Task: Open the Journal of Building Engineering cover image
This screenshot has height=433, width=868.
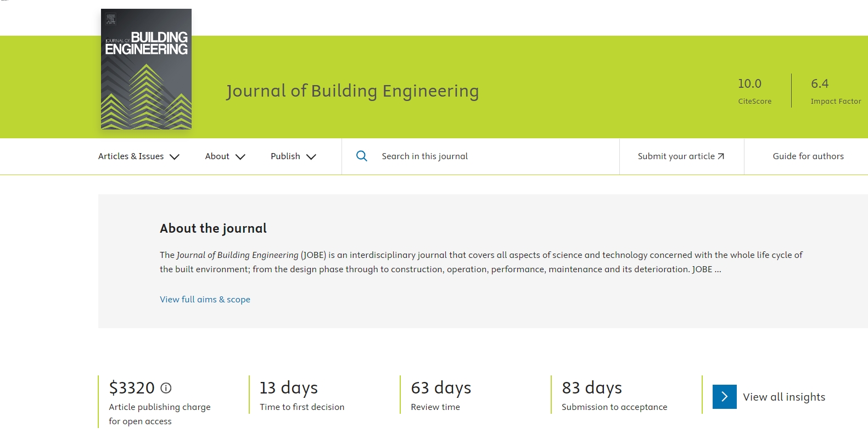Action: pyautogui.click(x=146, y=69)
